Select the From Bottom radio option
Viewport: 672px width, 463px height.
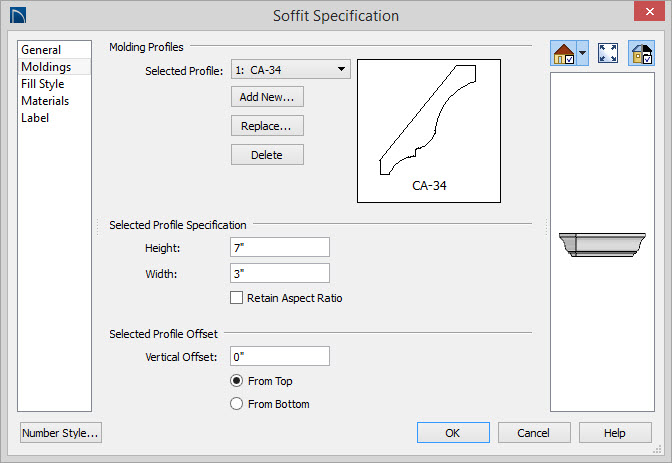pos(236,404)
